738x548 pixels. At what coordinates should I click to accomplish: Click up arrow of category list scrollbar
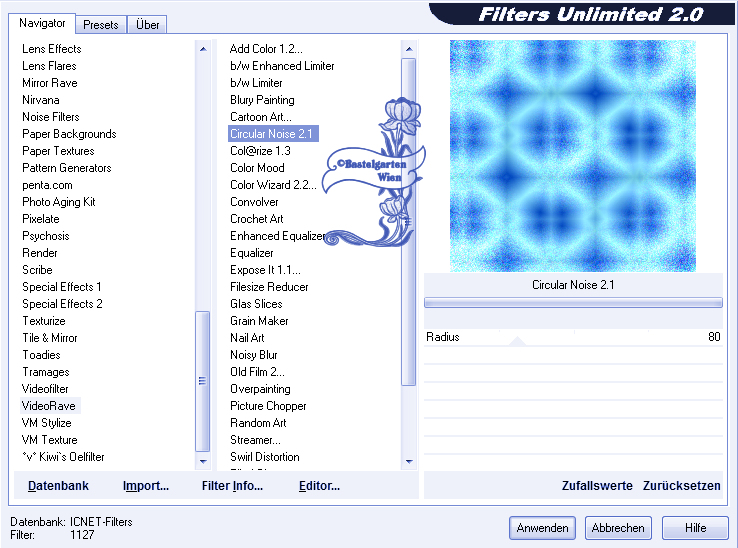click(x=203, y=49)
